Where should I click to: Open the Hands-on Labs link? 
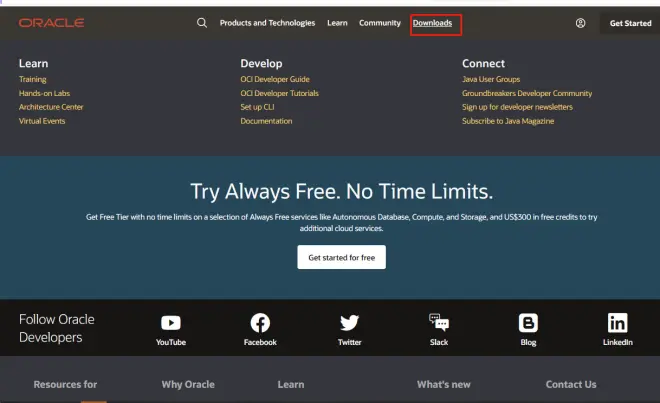(44, 93)
